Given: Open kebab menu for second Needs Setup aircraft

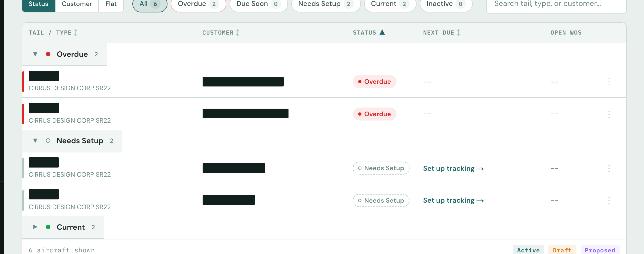Looking at the screenshot, I should coord(609,200).
